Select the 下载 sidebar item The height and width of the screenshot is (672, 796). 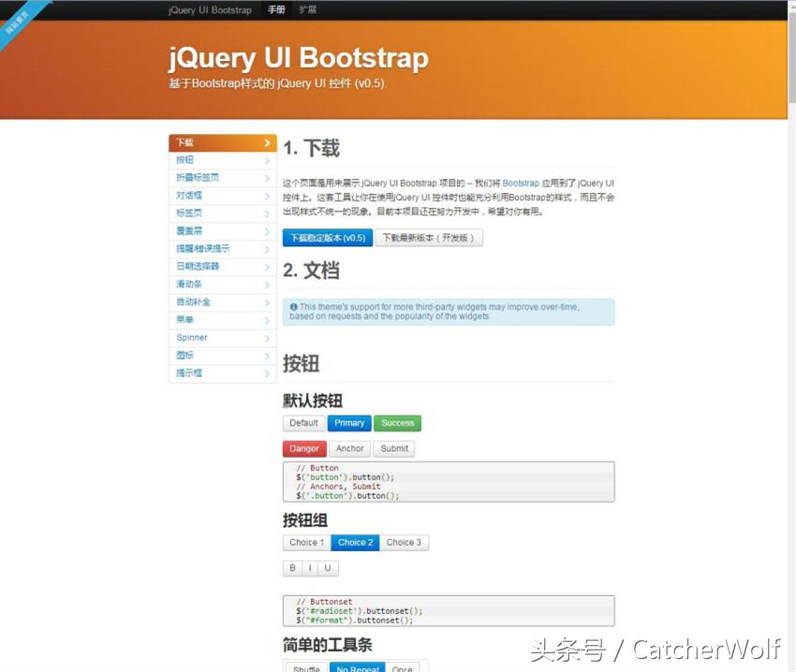(x=222, y=142)
